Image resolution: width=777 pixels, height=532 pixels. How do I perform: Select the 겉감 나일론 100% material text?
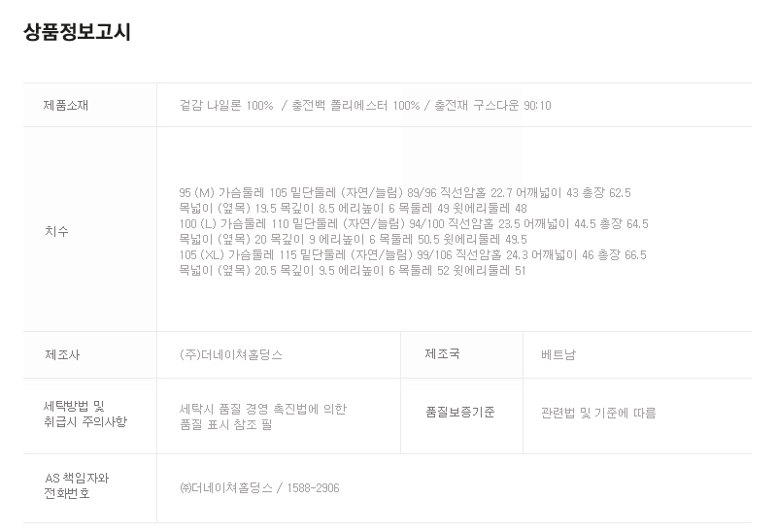coord(226,105)
